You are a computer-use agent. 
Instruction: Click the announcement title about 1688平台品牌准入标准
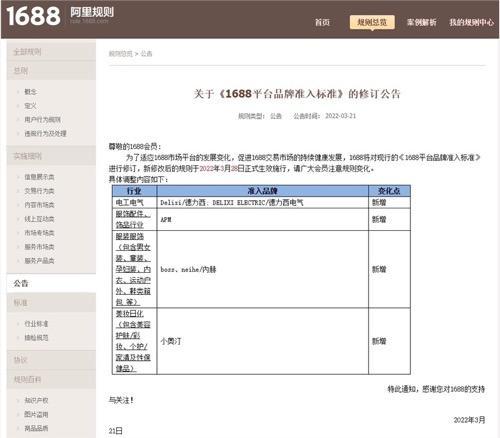click(x=297, y=94)
